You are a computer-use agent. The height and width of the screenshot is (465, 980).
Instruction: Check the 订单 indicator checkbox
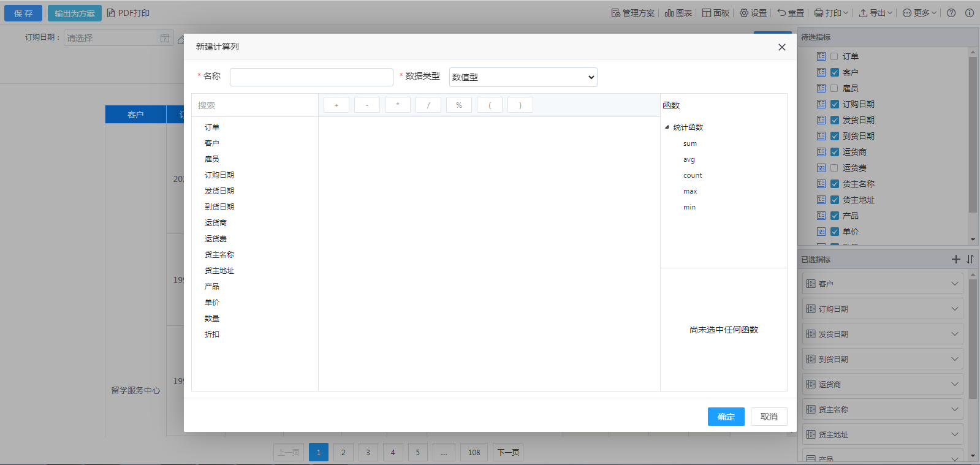click(834, 56)
